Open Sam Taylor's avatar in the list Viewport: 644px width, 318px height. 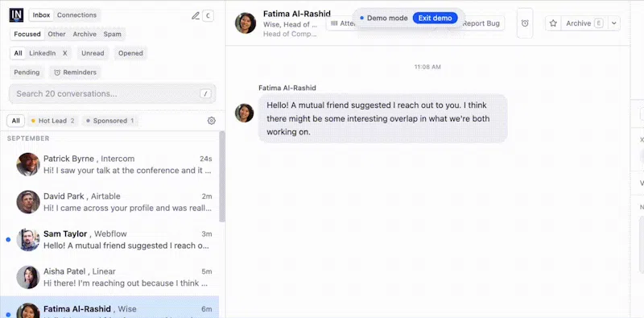[28, 240]
